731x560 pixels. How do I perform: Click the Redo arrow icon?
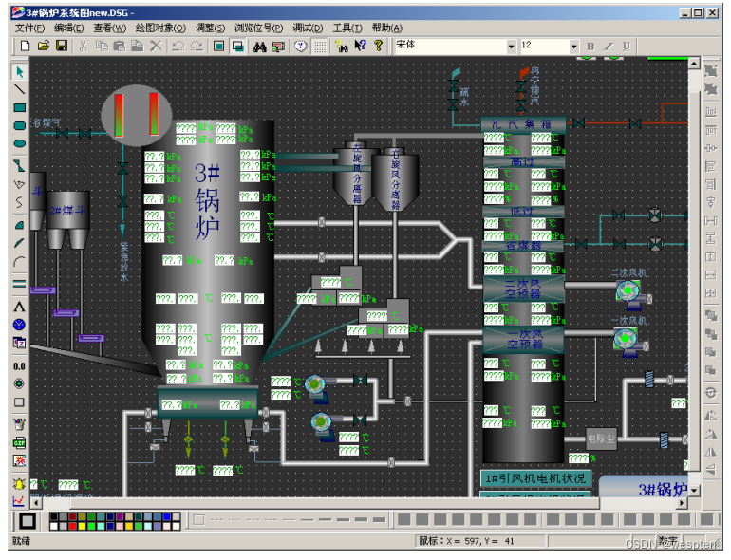(197, 46)
